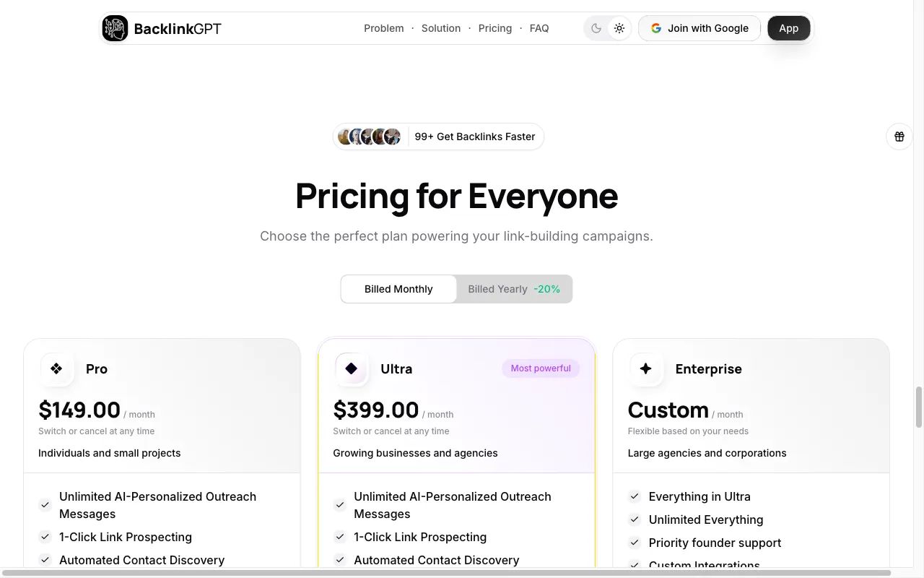Open the FAQ nav link
The image size is (924, 578).
[539, 28]
